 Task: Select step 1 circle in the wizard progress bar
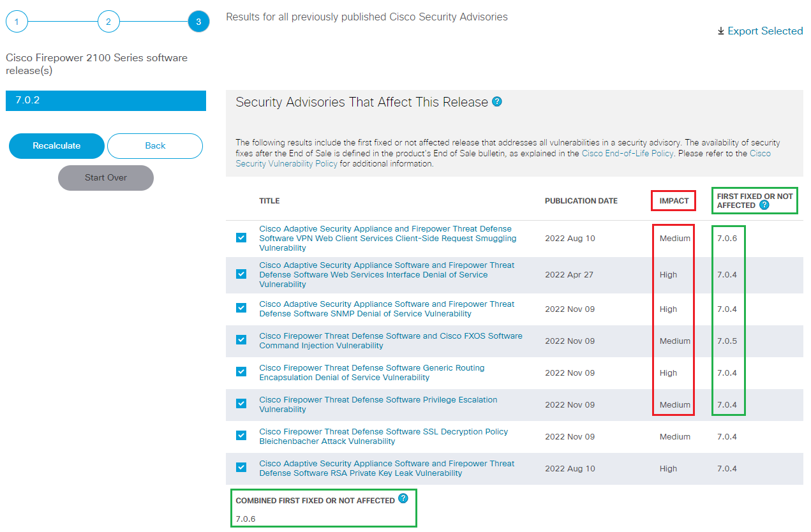coord(17,21)
